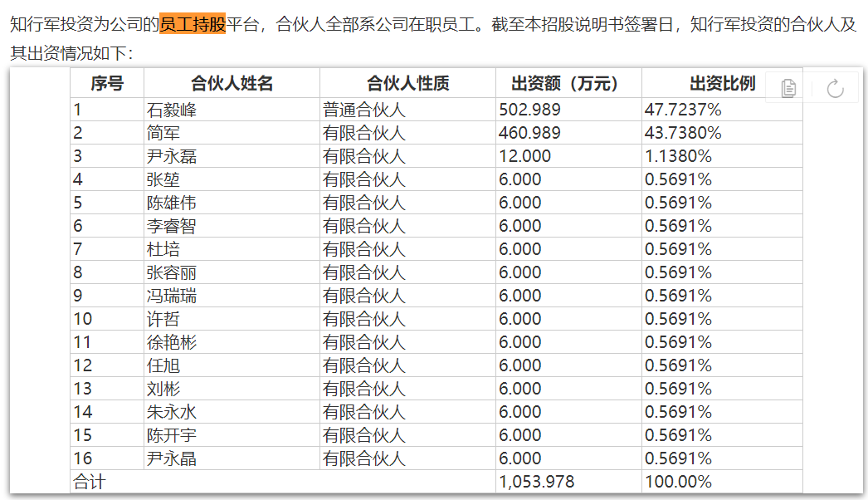Click the copy table document icon
Screen dimensions: 868x500
[x=788, y=88]
